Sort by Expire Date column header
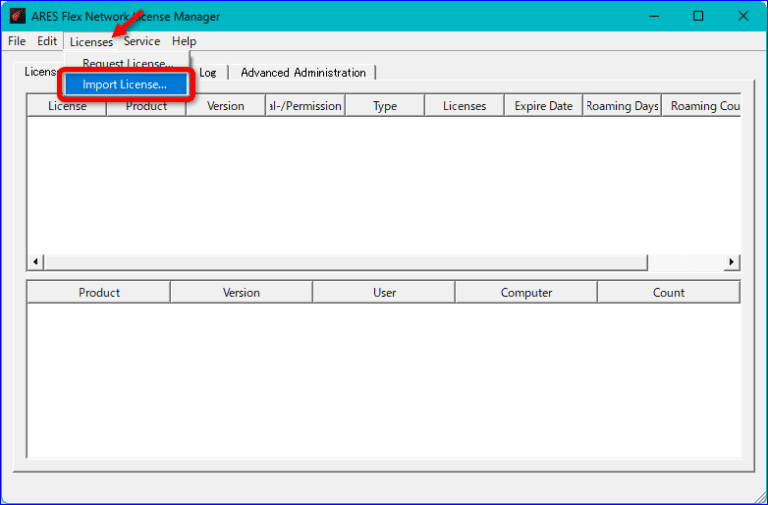The image size is (768, 505). click(543, 106)
